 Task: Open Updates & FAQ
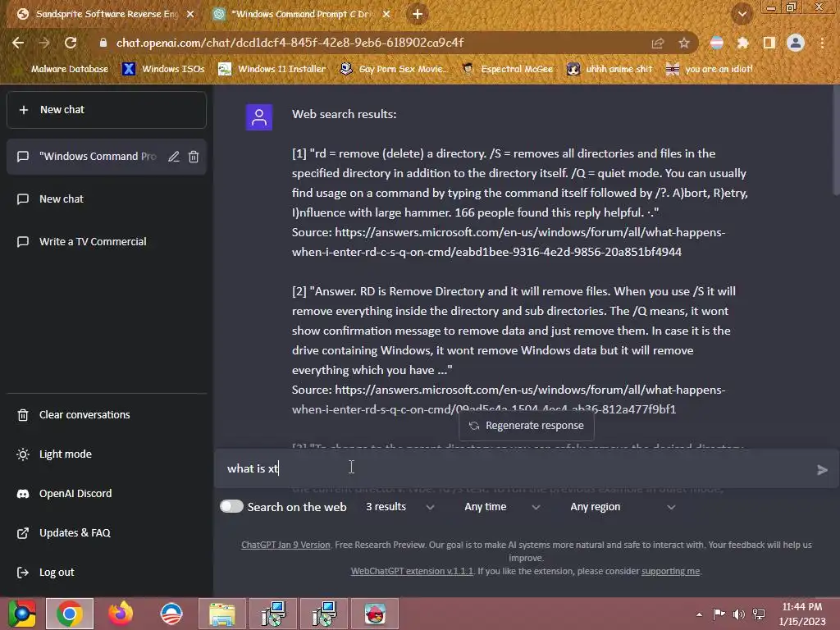click(x=107, y=533)
